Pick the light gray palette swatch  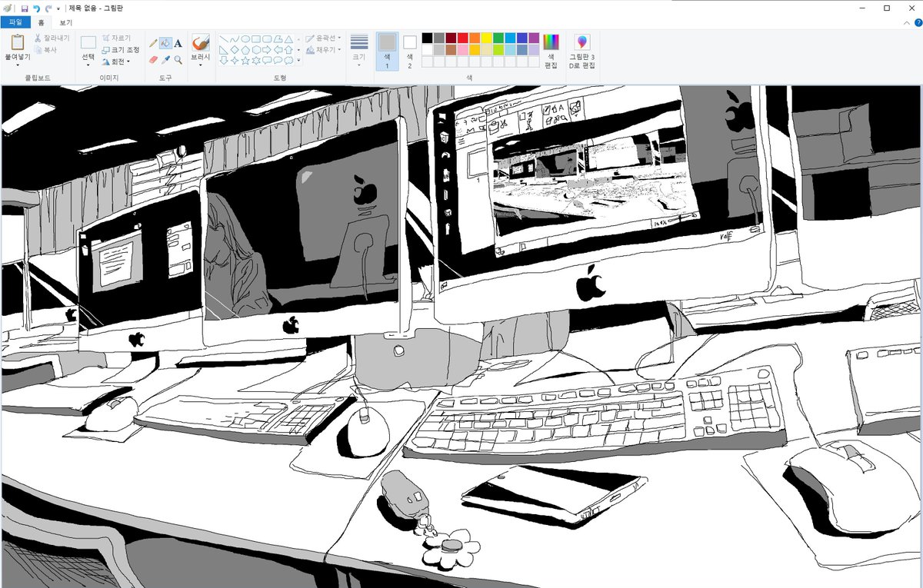tap(439, 49)
